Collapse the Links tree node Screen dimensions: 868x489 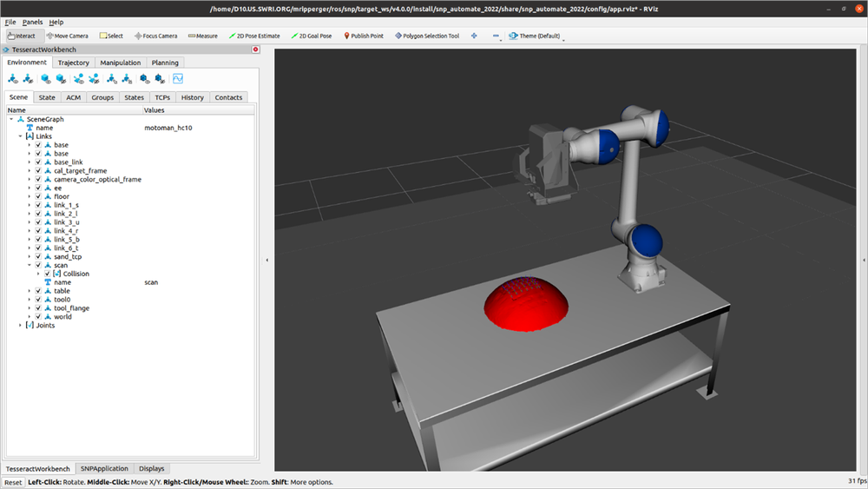coord(21,136)
